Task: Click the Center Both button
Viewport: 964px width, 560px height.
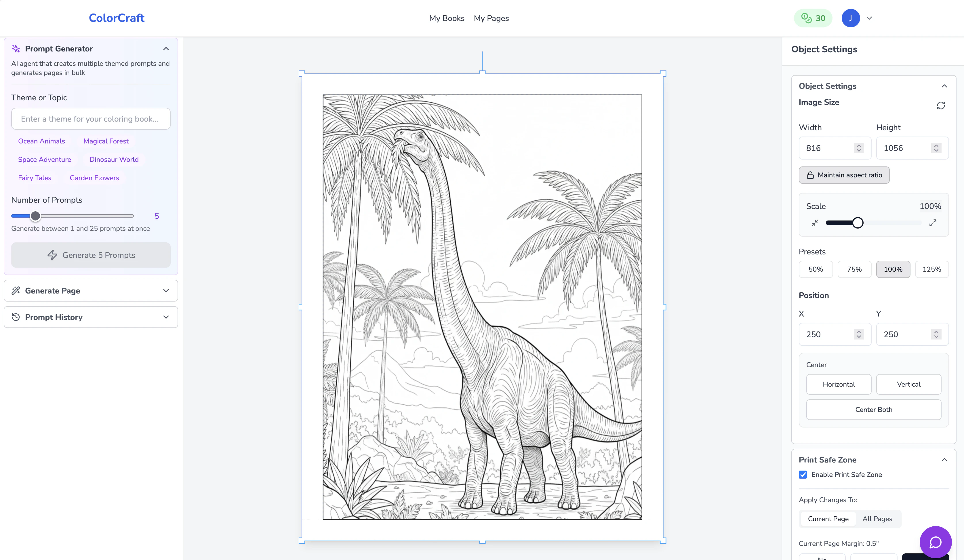Action: point(873,409)
